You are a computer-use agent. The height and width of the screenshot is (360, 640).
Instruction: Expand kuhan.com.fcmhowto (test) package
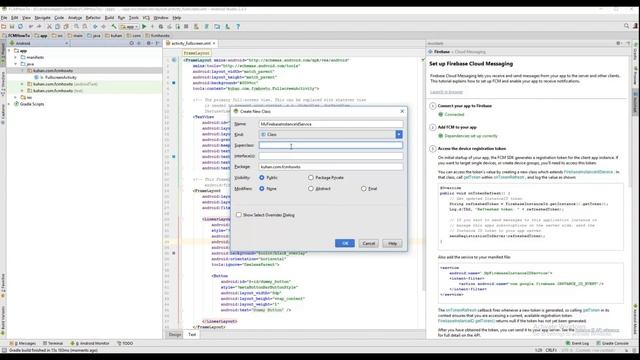coord(22,91)
